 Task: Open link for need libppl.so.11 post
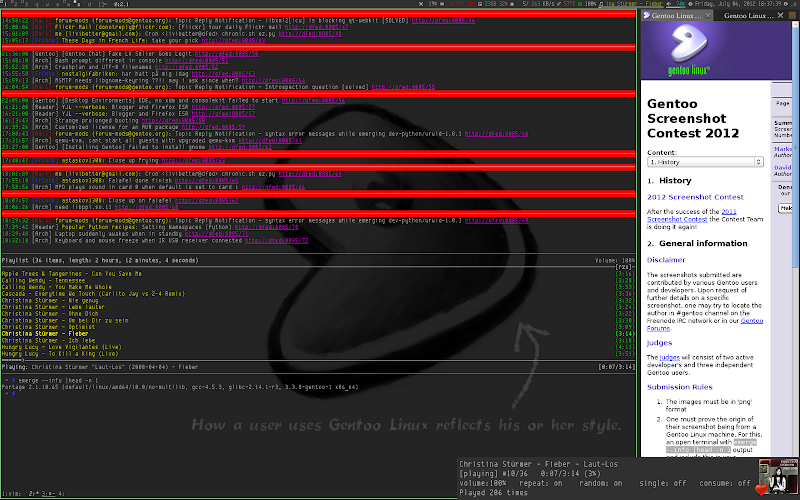[x=146, y=207]
